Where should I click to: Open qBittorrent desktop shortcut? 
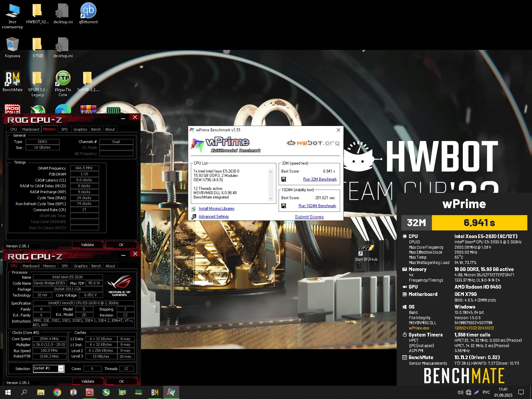click(x=88, y=13)
